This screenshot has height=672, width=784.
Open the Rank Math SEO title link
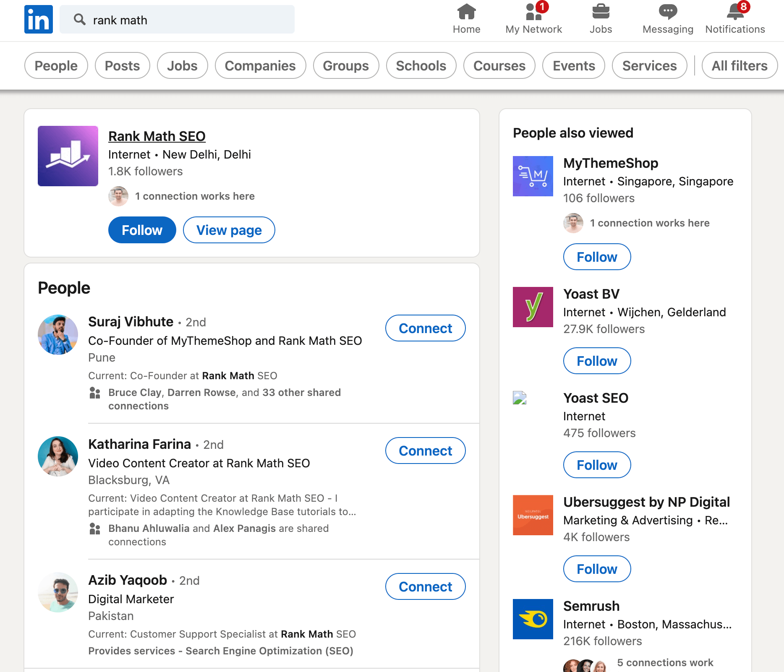pos(157,136)
